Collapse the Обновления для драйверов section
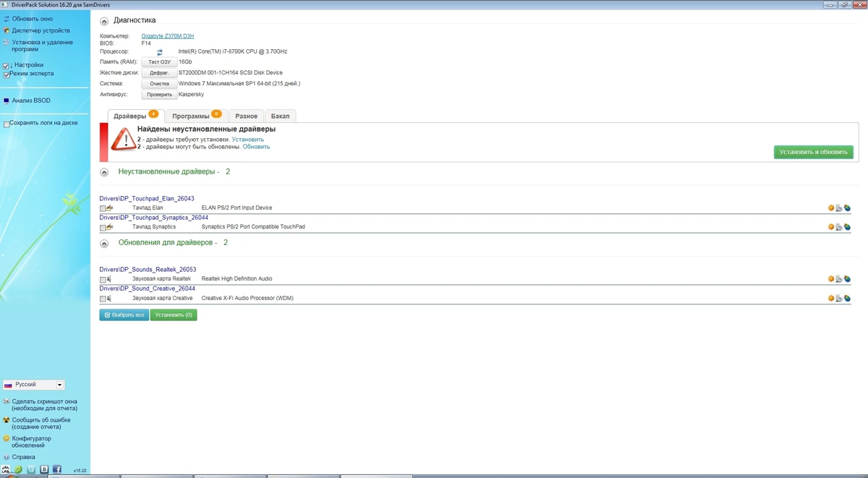 pos(104,243)
